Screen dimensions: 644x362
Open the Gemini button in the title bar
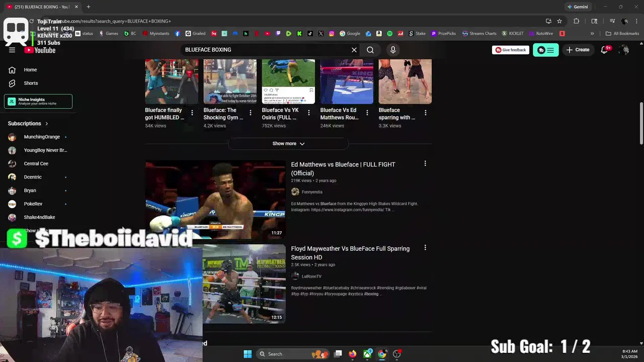point(577,7)
